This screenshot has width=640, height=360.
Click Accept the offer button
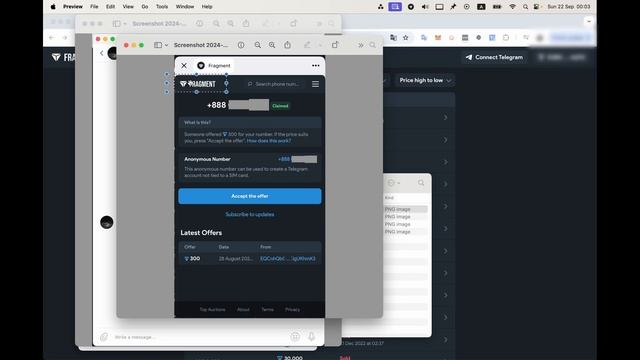coord(250,196)
